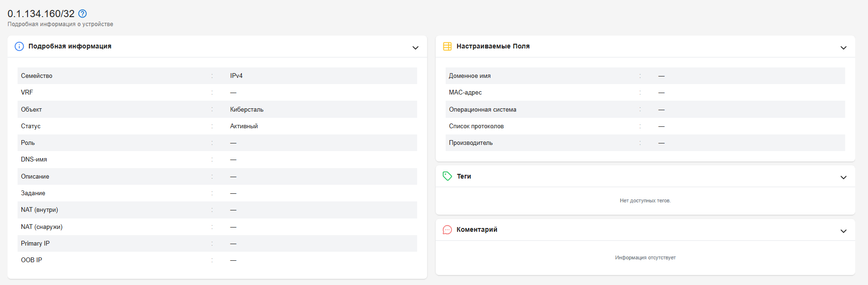
Task: Click the help question-mark icon beside 0.1.134.160/32
Action: click(83, 13)
